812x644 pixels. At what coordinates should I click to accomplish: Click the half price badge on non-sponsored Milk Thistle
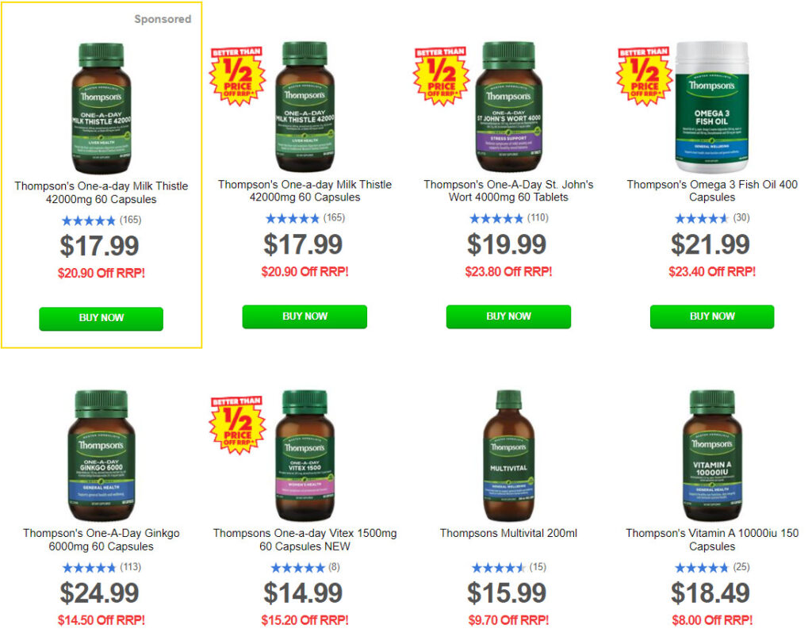pyautogui.click(x=238, y=75)
